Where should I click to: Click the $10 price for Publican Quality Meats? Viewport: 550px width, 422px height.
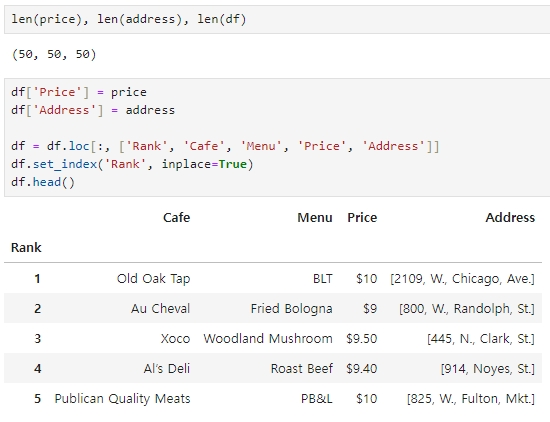coord(366,399)
